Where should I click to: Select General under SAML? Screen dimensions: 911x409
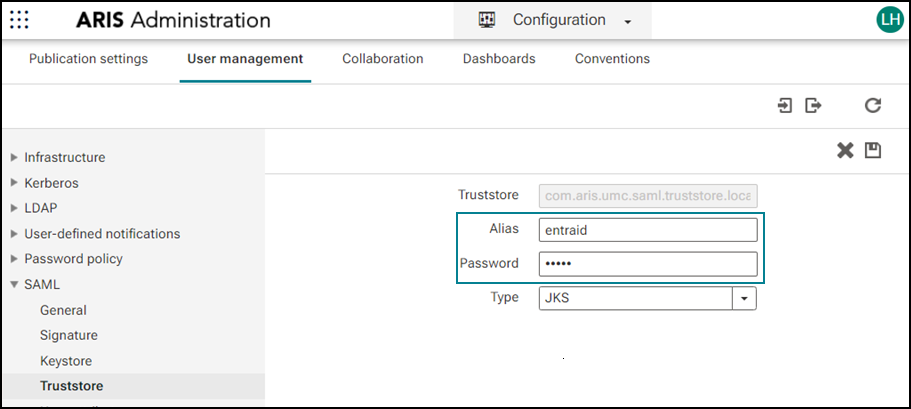[x=63, y=310]
